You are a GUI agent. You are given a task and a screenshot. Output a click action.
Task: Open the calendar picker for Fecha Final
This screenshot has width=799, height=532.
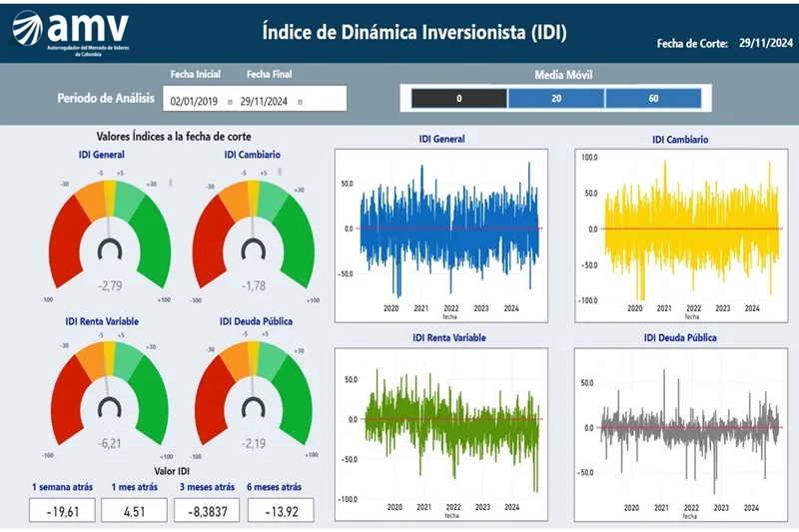click(x=300, y=101)
